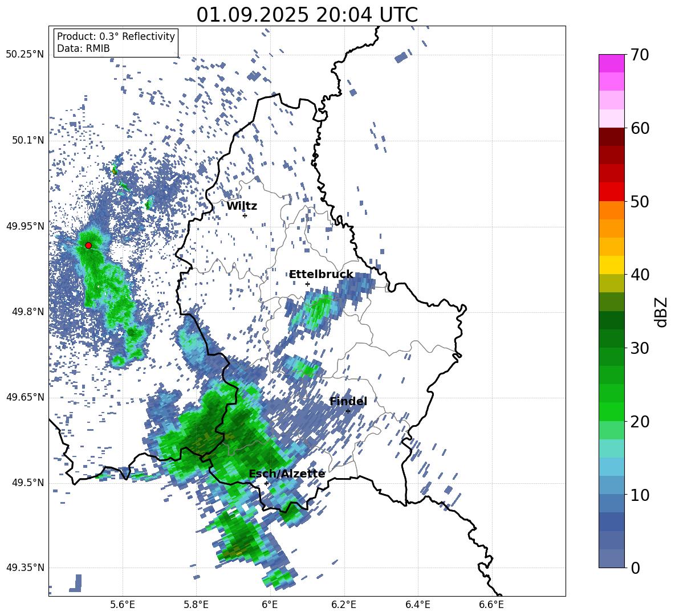Click the 50.1°N latitude tick label
The height and width of the screenshot is (616, 675).
(29, 141)
